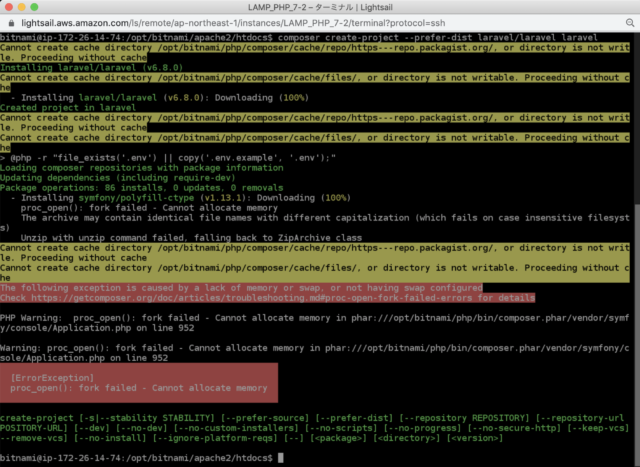Click 'symfony/polyfill-ctype' package name
Viewport: 640px width, 467px height.
coord(136,198)
